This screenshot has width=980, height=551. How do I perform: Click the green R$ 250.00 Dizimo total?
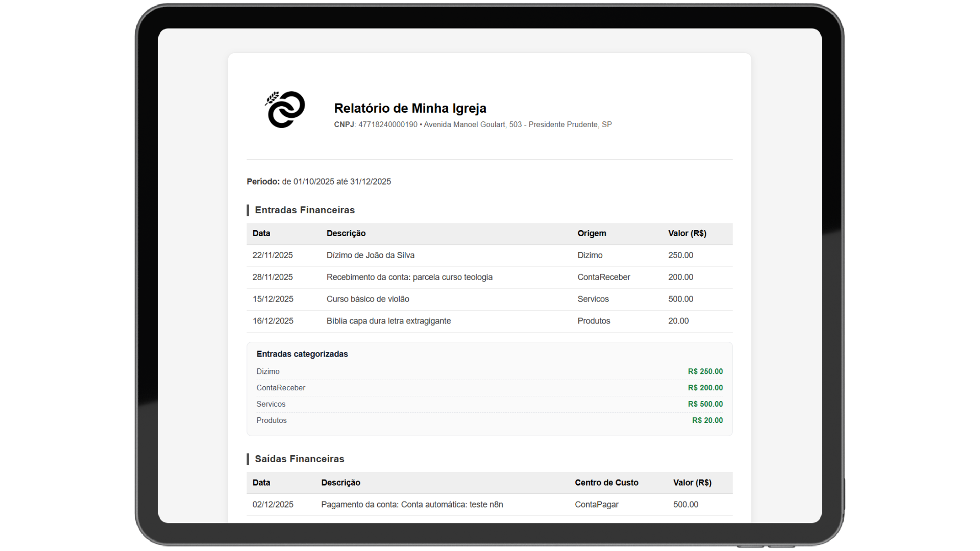coord(705,372)
